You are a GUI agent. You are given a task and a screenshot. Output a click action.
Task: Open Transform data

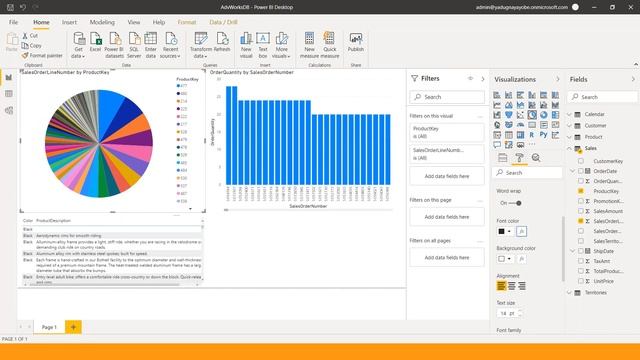(x=200, y=44)
